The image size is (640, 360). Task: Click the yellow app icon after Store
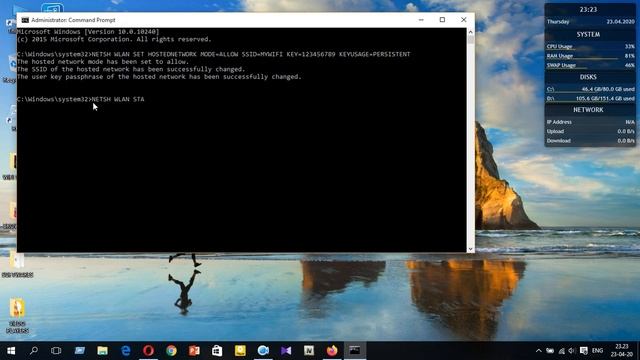pyautogui.click(x=240, y=351)
